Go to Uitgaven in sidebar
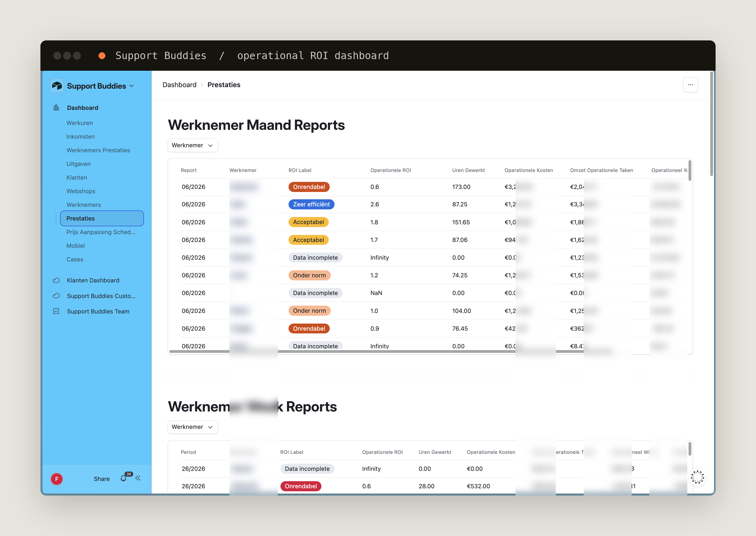This screenshot has width=756, height=536. pos(79,164)
